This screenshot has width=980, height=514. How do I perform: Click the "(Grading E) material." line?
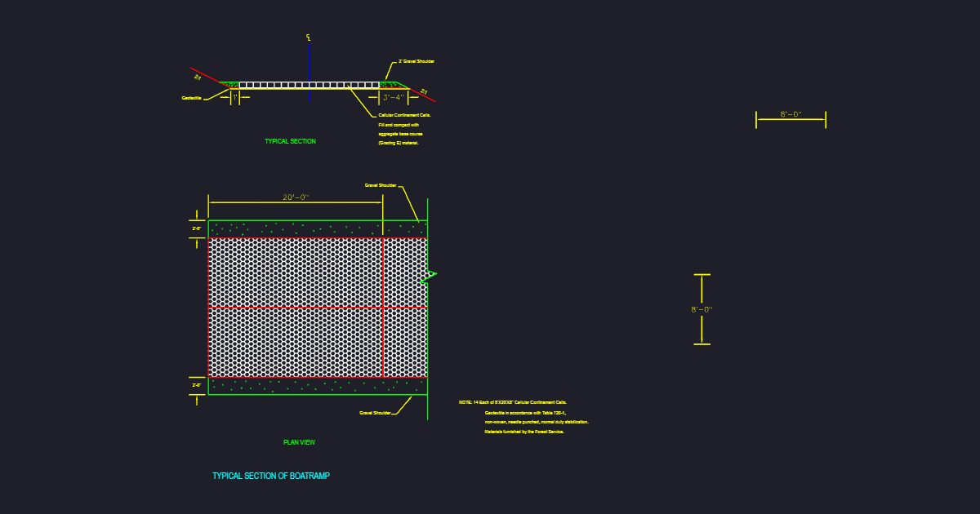point(399,143)
